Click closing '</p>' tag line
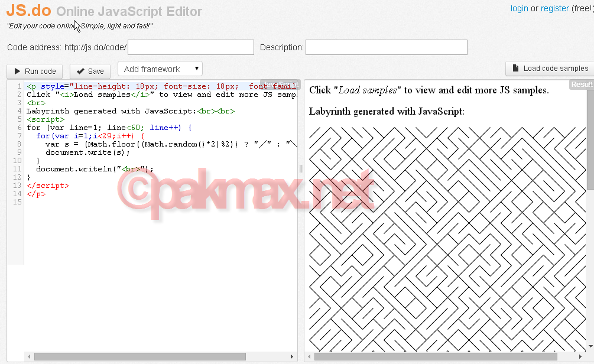594x364 pixels. coord(36,194)
